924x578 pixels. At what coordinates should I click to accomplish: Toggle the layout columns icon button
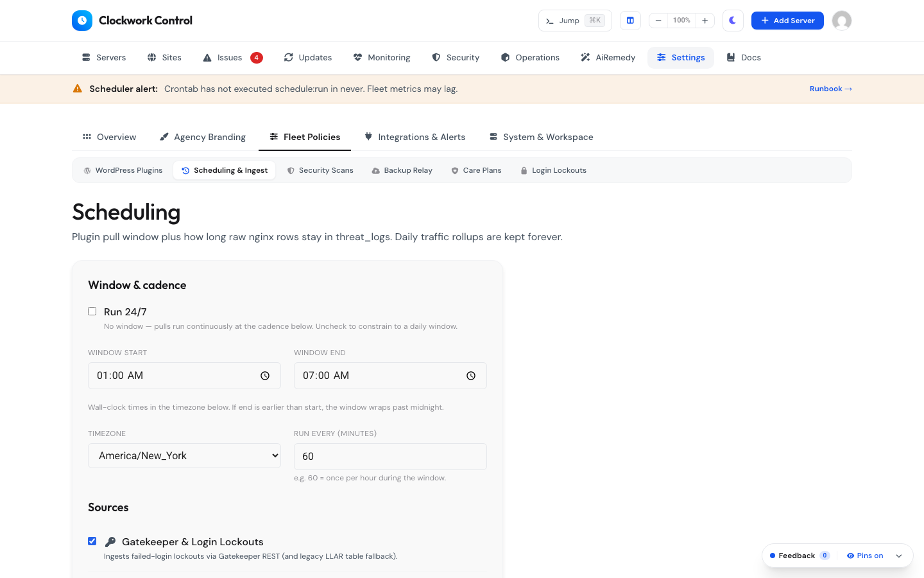tap(630, 21)
